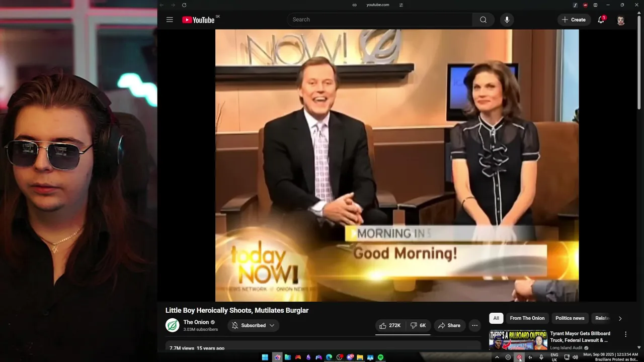Share the video
The height and width of the screenshot is (362, 644).
(449, 325)
